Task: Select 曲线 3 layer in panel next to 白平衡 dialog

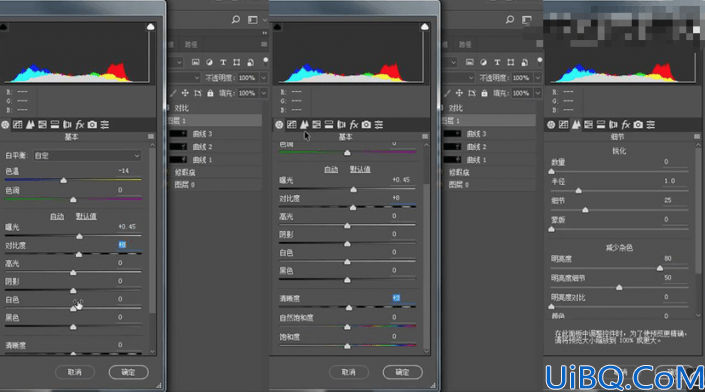Action: tap(214, 134)
